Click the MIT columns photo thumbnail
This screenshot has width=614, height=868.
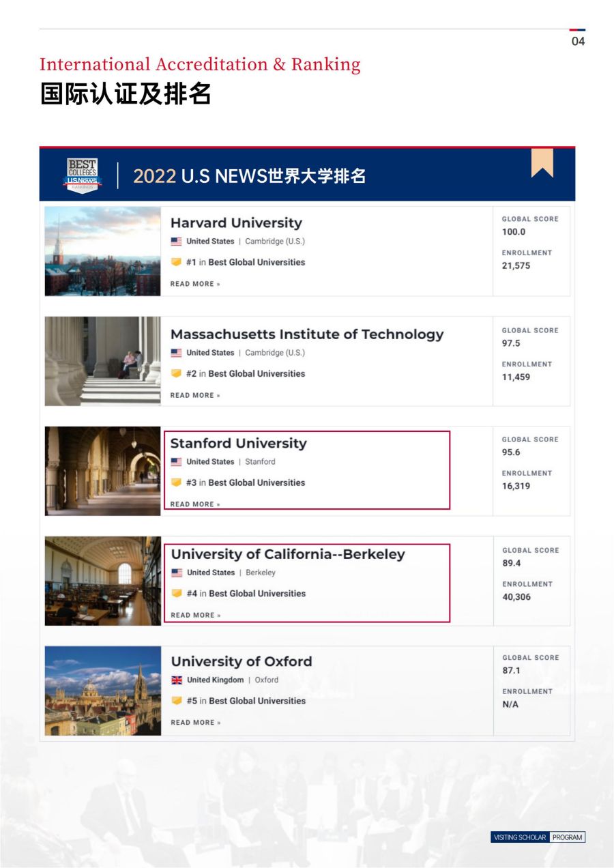tap(103, 361)
